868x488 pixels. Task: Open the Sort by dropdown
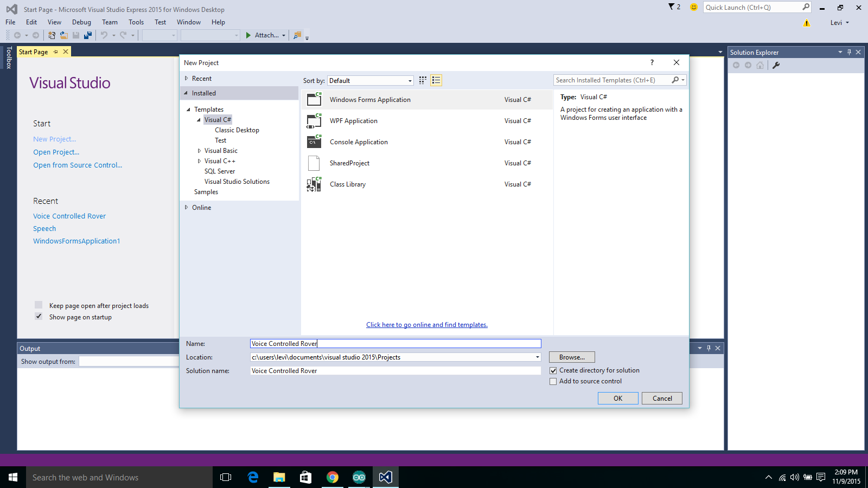tap(410, 80)
